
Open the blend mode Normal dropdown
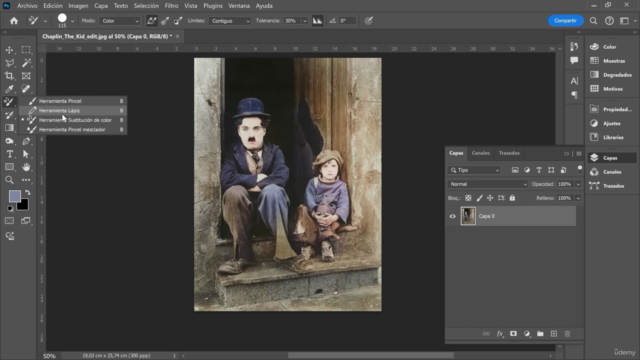[x=488, y=184]
